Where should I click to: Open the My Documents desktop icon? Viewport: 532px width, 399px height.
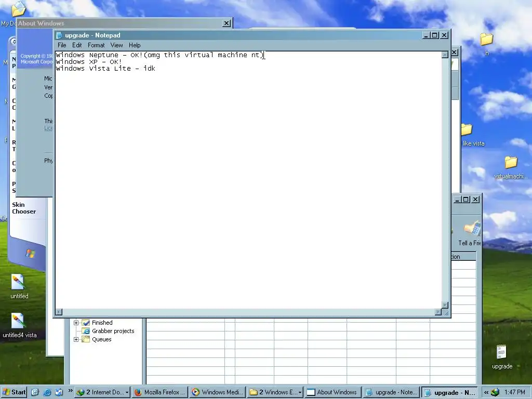pos(18,9)
